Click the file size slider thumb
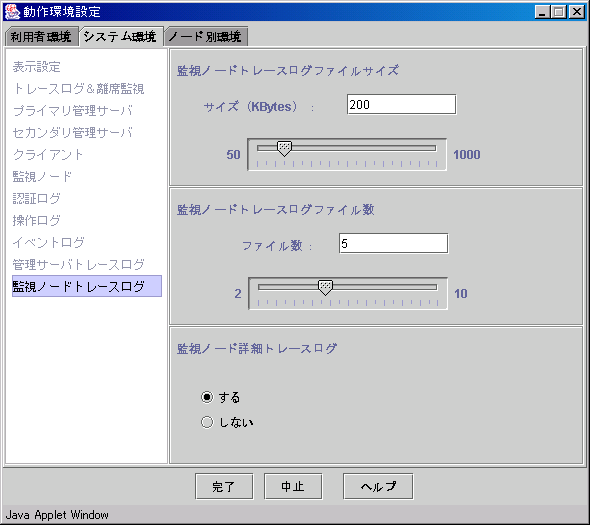 coord(284,149)
